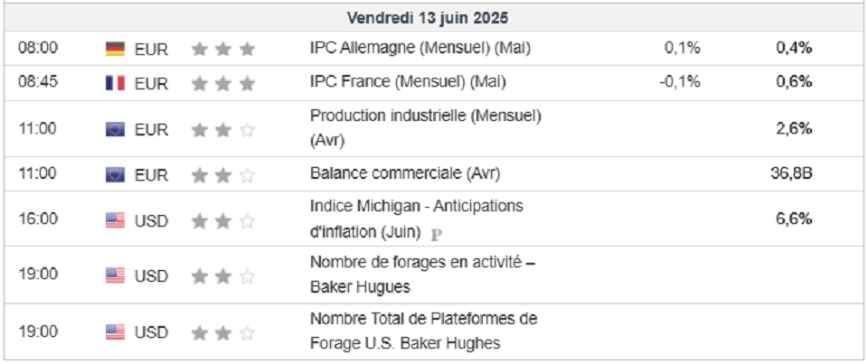
Task: Open Production industrielle (Mensuel) (Avr) event
Action: click(x=426, y=128)
